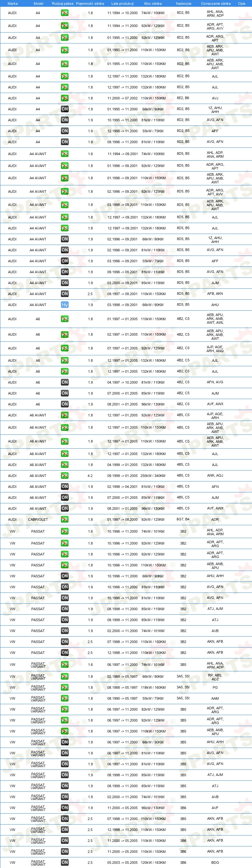The image size is (252, 868).
Task: Click the Pojemność silnika column header
Action: 90,4
